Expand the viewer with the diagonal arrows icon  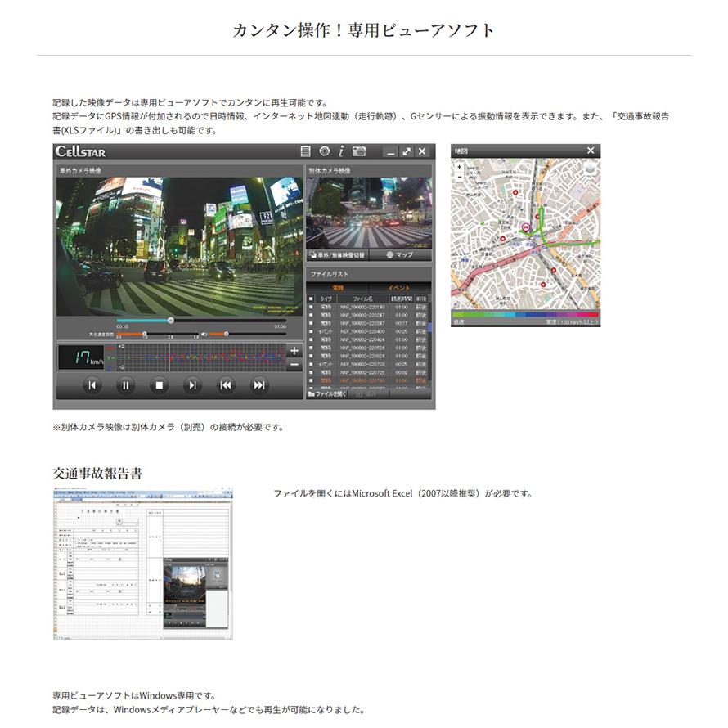pyautogui.click(x=407, y=151)
